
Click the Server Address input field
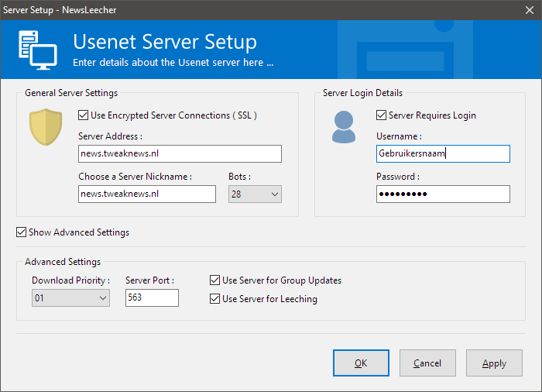(180, 153)
